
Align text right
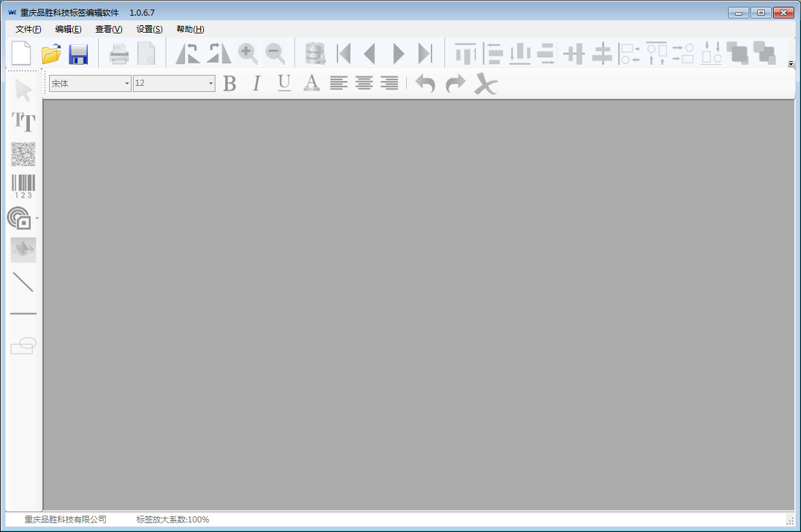tap(389, 83)
